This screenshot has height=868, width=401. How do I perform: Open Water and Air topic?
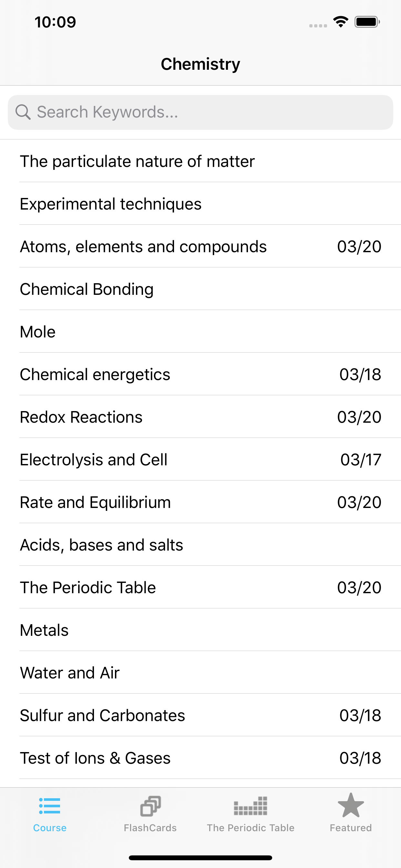point(200,673)
